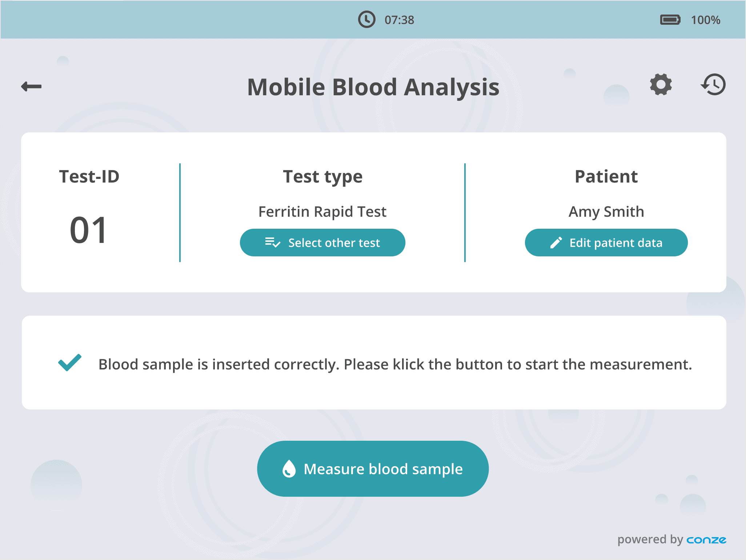Click the teal checkmark status icon
The image size is (746, 560).
70,363
